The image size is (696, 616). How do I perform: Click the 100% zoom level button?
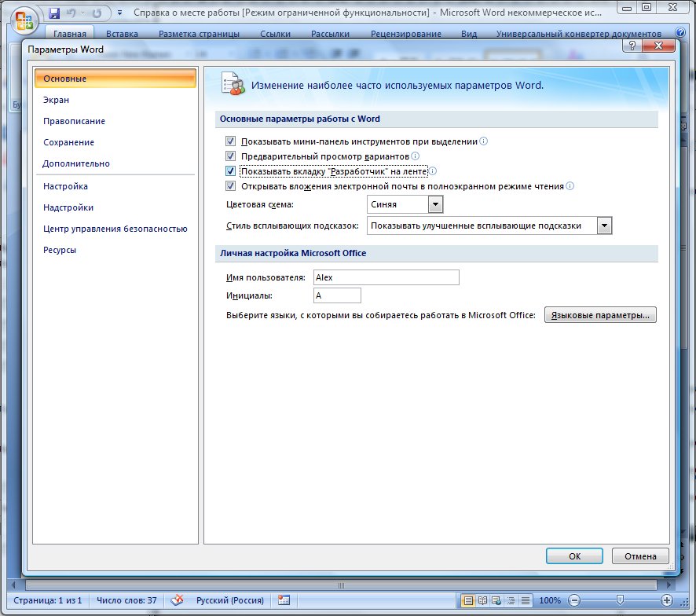tap(550, 600)
